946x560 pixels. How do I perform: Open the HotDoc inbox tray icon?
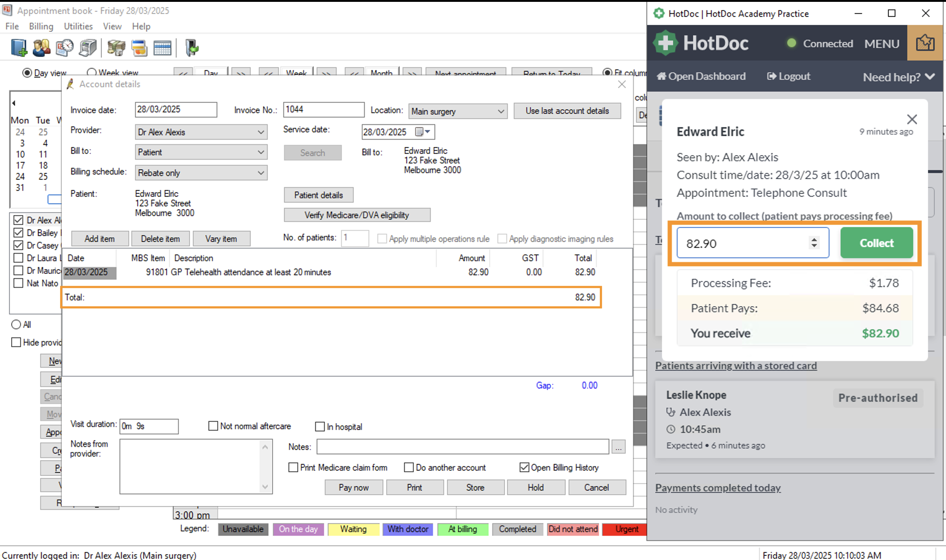click(x=925, y=43)
